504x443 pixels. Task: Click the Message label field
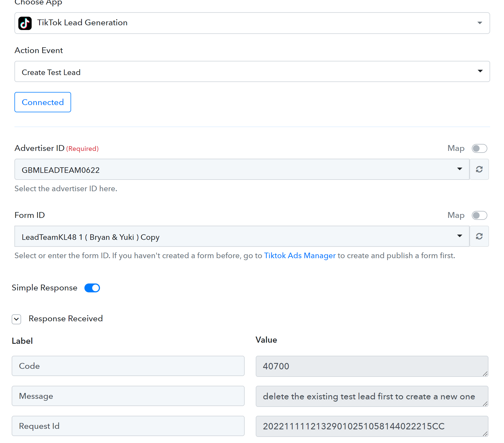[128, 396]
